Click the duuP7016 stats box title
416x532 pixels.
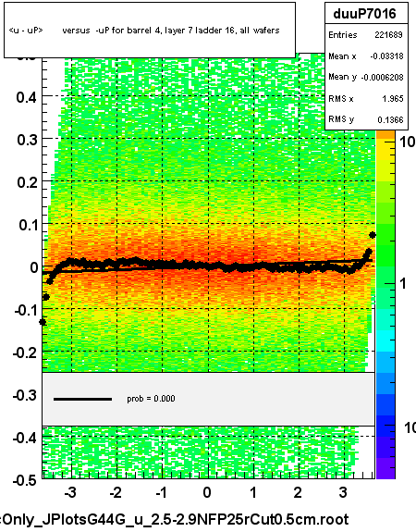click(x=366, y=14)
